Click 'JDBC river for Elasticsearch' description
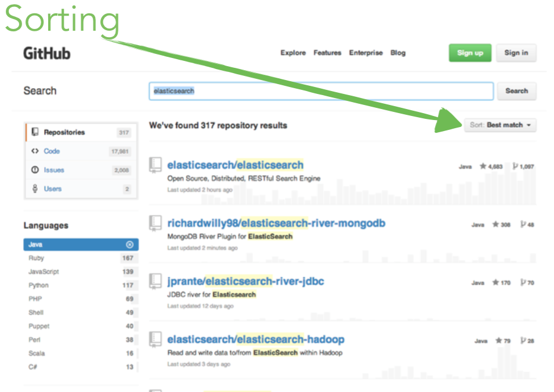Screen dimensions: 554x392 (211, 295)
